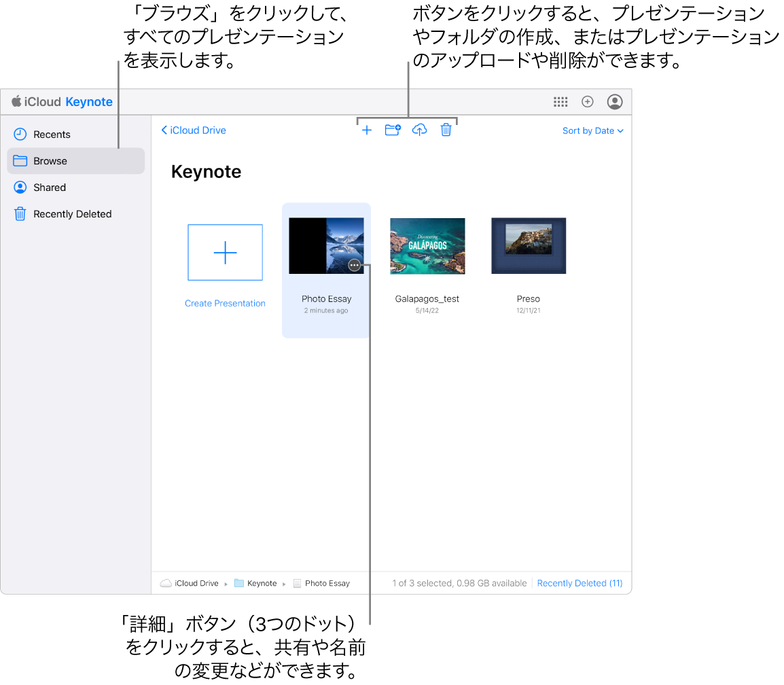Click iCloud Drive in the path bar
Image resolution: width=784 pixels, height=685 pixels.
coord(190,583)
